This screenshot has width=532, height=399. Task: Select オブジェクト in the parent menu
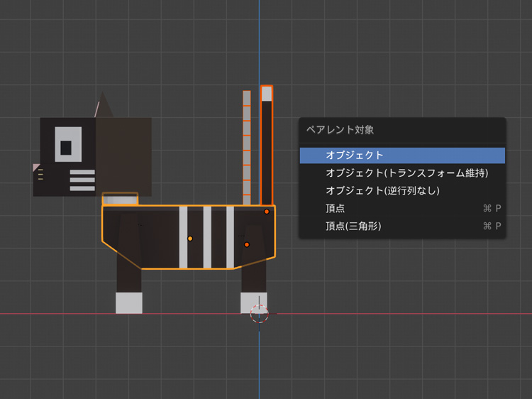click(355, 155)
